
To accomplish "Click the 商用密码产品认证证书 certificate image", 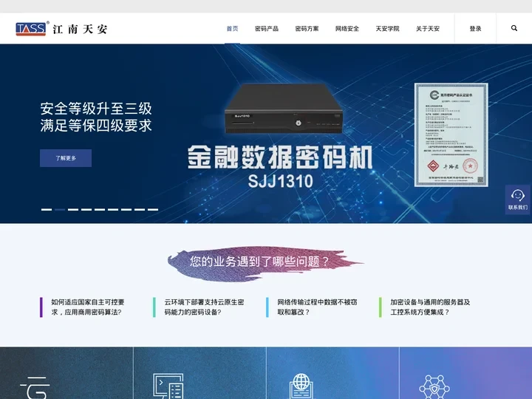I will 451,134.
